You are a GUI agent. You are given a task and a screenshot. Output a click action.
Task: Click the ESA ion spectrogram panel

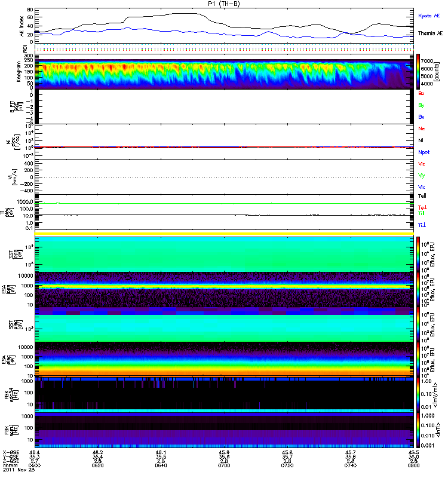[x=225, y=289]
